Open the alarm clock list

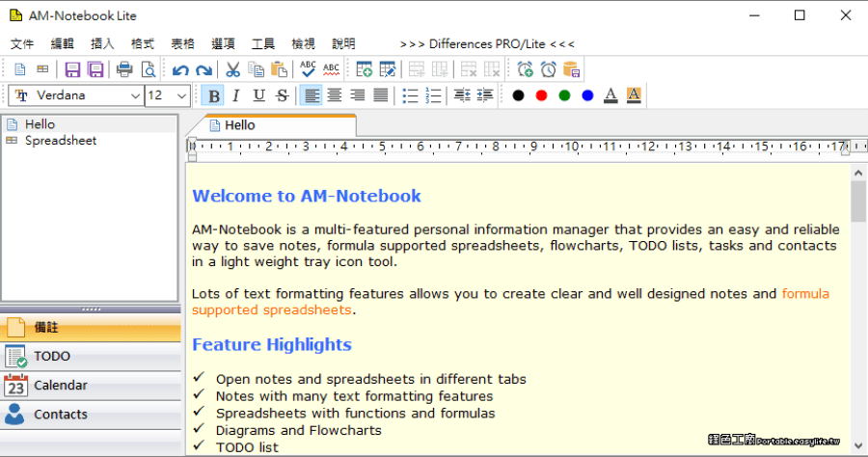(548, 69)
